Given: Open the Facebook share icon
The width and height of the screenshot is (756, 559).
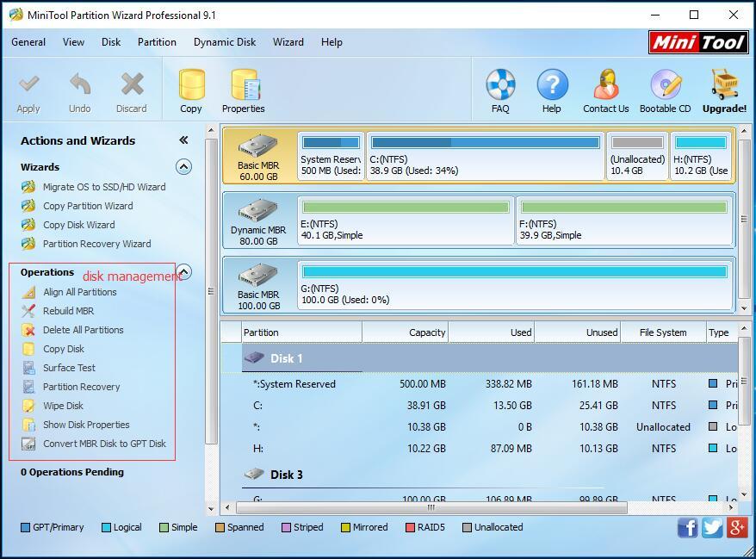Looking at the screenshot, I should (x=687, y=528).
